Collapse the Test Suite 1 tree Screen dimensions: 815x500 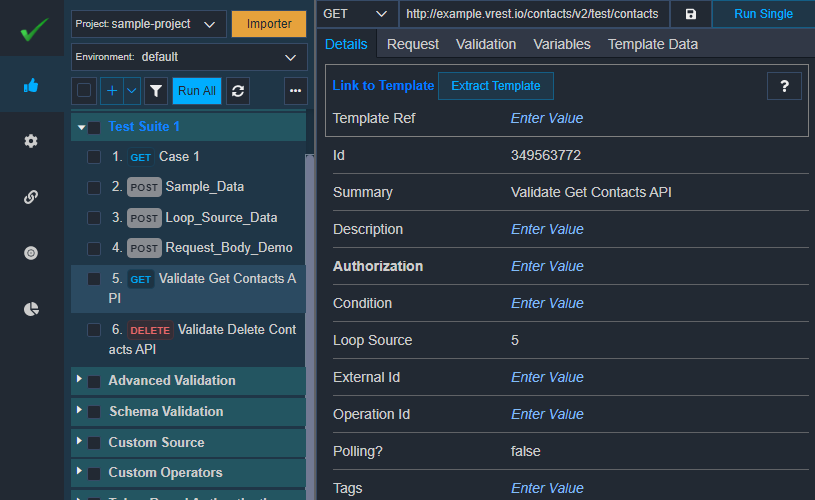(x=81, y=127)
